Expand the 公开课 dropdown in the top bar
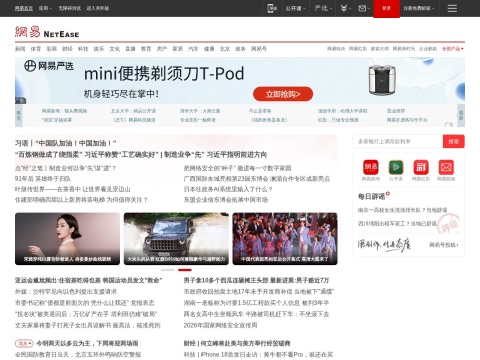Viewport: 480px width, 360px height. tap(295, 8)
